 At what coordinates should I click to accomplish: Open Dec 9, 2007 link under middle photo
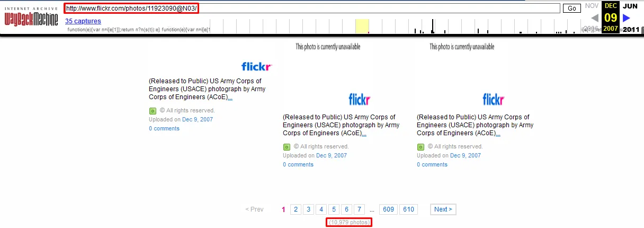(332, 155)
